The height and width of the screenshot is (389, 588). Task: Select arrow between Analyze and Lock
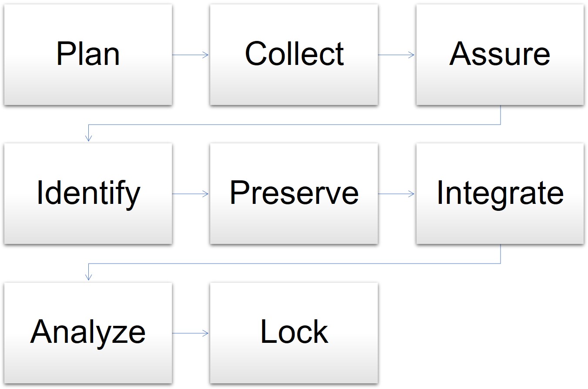[191, 333]
